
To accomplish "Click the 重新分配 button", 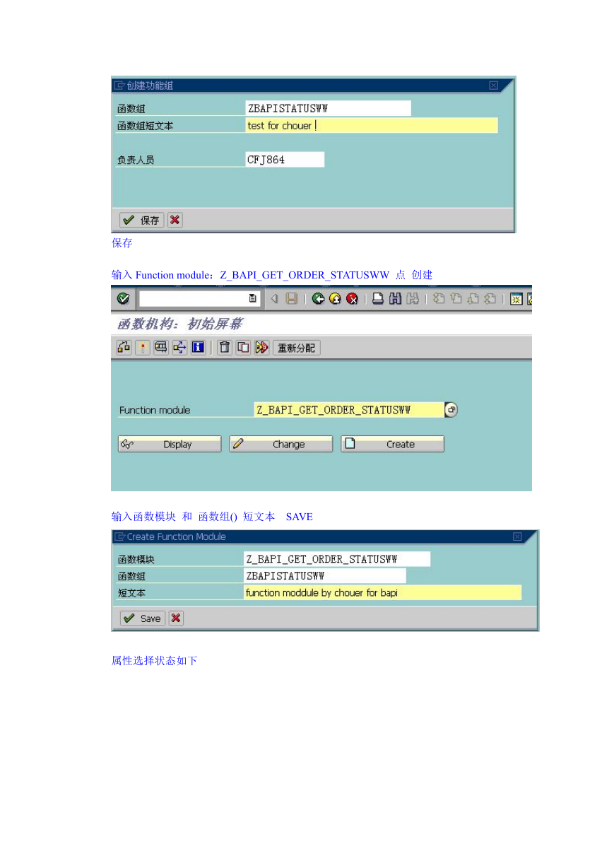I will (x=297, y=347).
